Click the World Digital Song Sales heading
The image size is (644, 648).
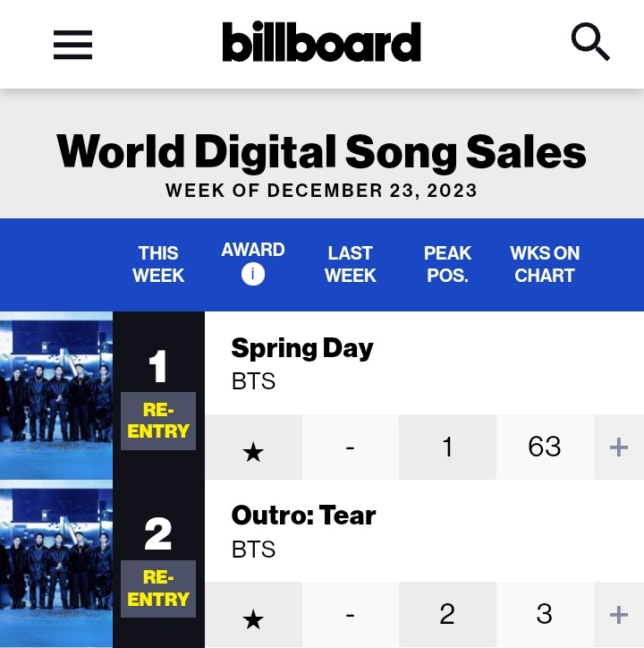321,152
